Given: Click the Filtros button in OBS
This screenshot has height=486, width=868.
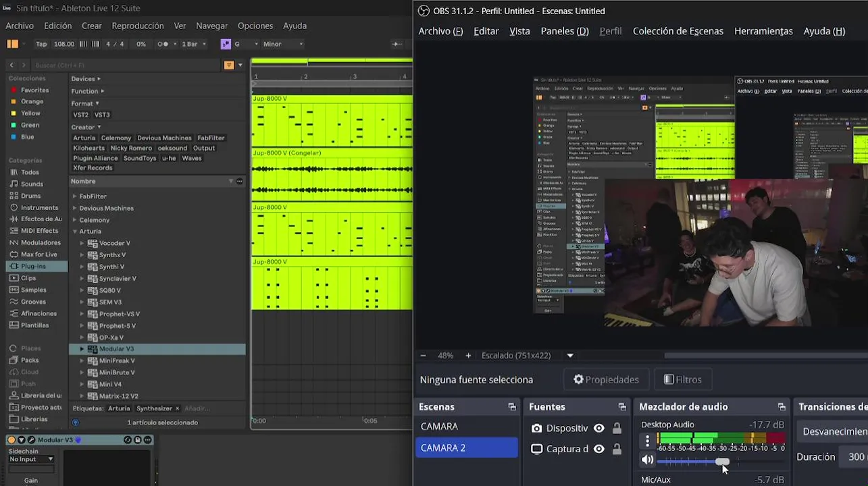Looking at the screenshot, I should tap(683, 379).
